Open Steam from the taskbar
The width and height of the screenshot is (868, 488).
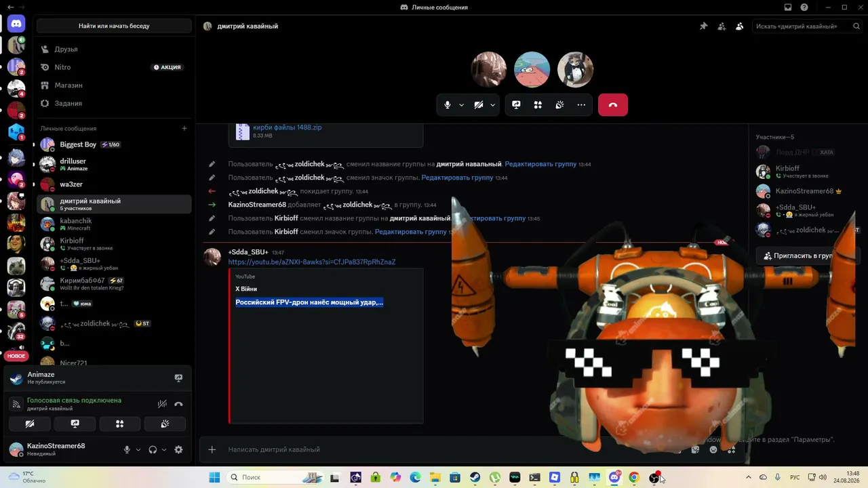click(x=475, y=477)
